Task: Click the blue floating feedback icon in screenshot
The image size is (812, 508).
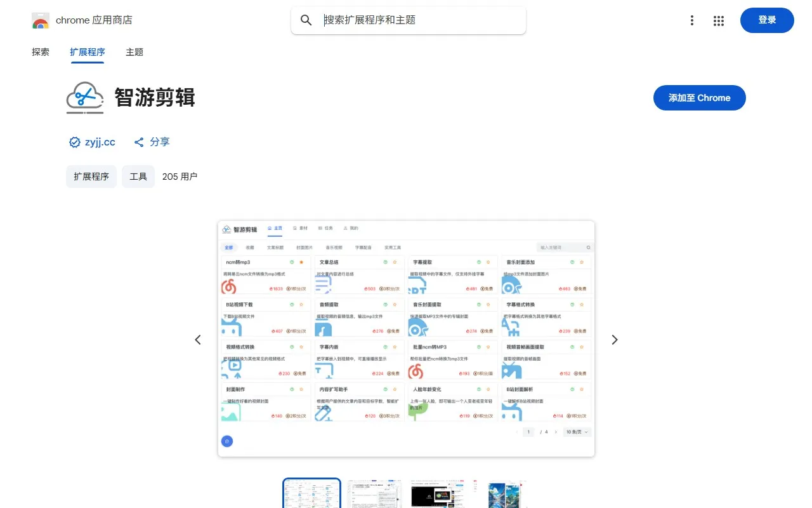Action: 227,441
